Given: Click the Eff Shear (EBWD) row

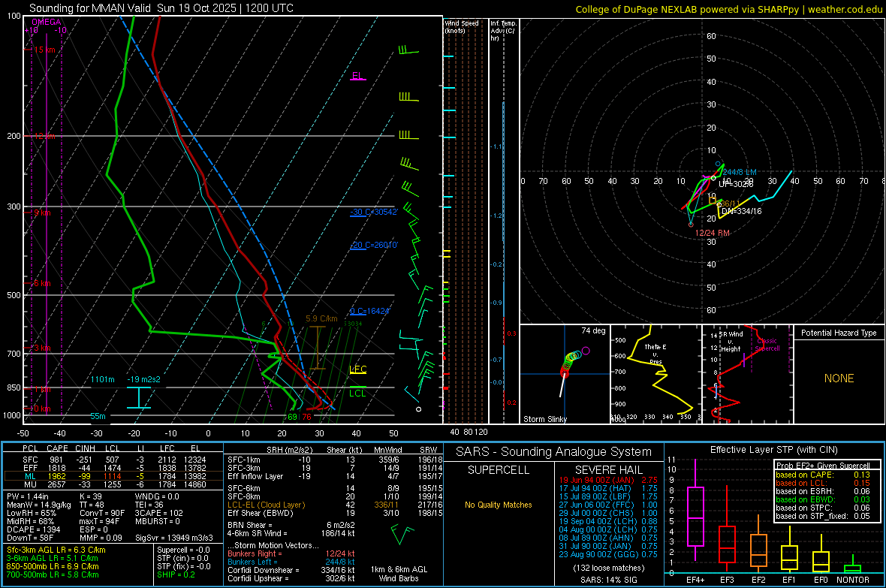Looking at the screenshot, I should click(x=335, y=513).
